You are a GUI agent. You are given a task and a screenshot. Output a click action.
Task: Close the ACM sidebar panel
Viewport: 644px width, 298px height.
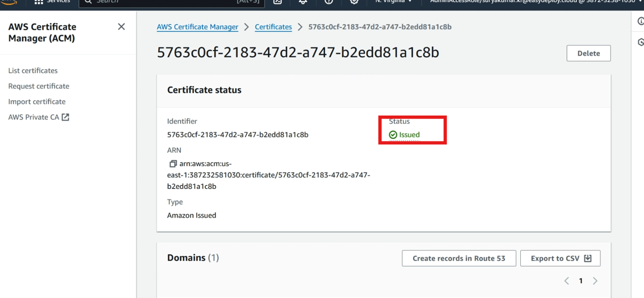coord(121,27)
